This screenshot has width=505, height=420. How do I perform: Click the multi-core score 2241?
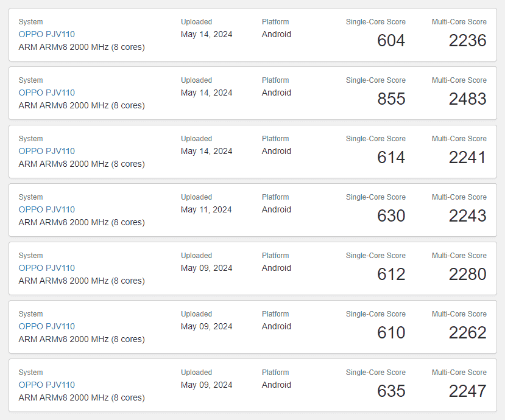tap(467, 158)
